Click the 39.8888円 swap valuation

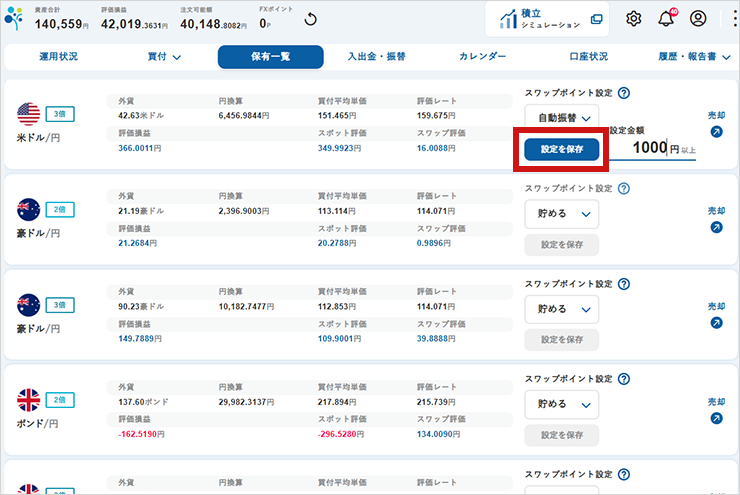pyautogui.click(x=436, y=339)
